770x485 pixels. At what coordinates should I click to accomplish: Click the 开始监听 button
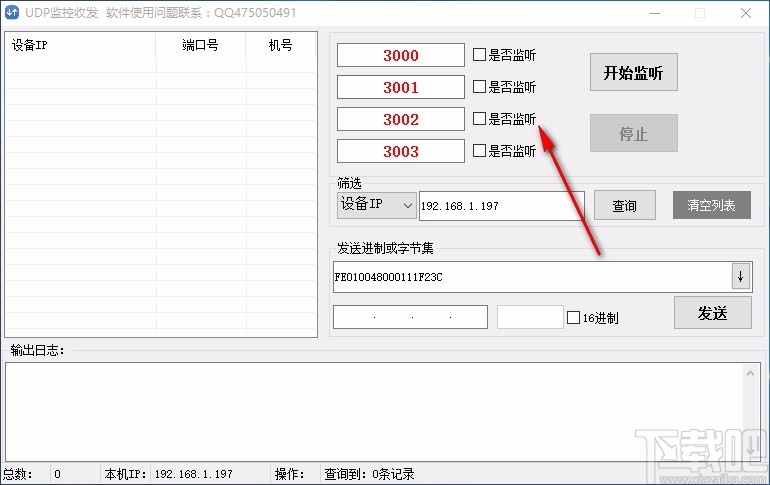(x=633, y=72)
